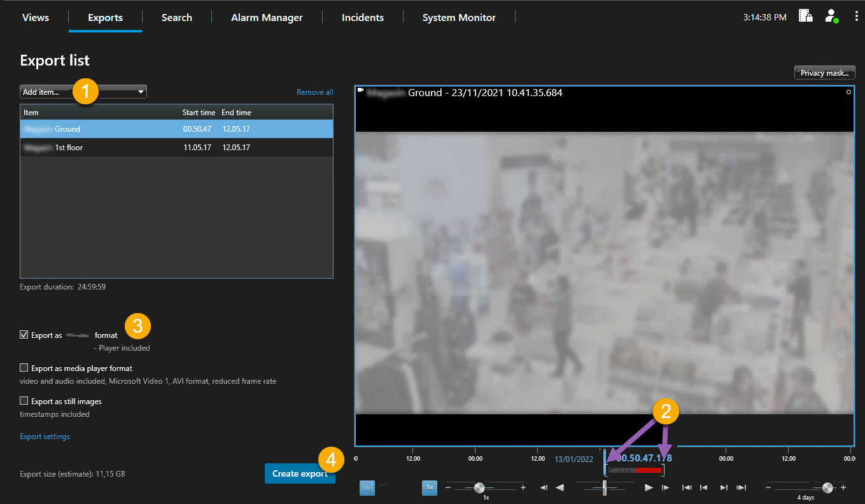The width and height of the screenshot is (865, 504).
Task: Uncheck the first Export as format checkbox
Action: tap(24, 335)
